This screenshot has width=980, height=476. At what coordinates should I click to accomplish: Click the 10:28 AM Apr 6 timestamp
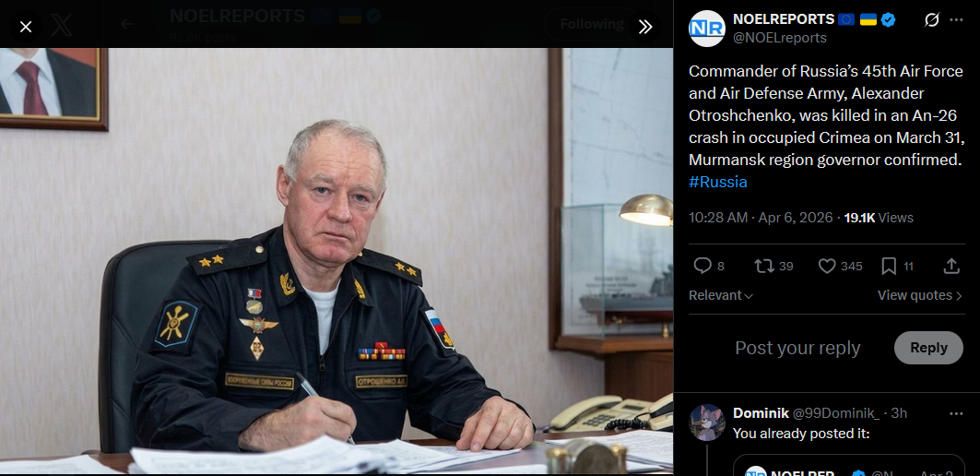tap(761, 218)
